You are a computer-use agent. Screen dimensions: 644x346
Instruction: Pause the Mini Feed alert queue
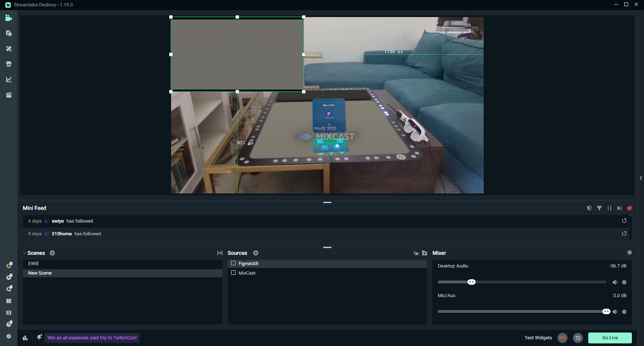[x=609, y=208]
